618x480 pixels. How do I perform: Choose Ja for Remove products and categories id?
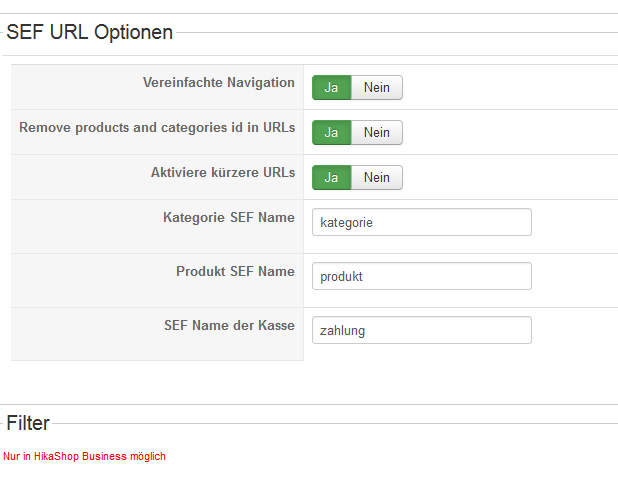(331, 133)
